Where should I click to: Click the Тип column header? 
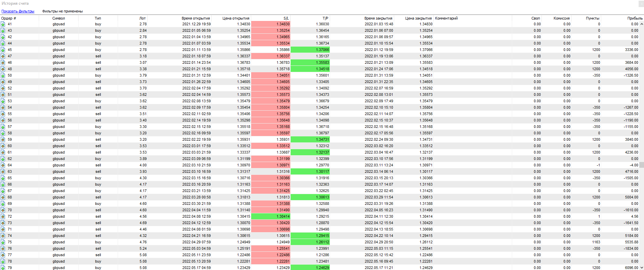tap(98, 19)
